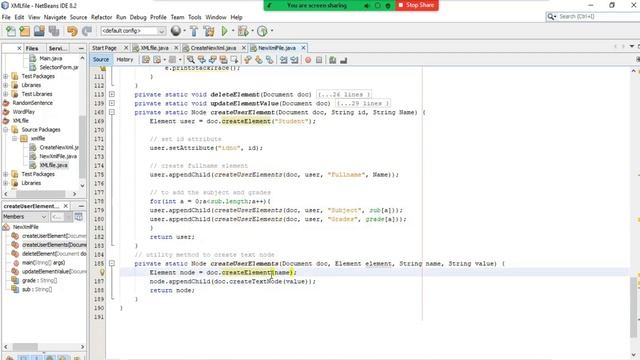
Task: Click the Save All toolbar icon
Action: [x=54, y=31]
